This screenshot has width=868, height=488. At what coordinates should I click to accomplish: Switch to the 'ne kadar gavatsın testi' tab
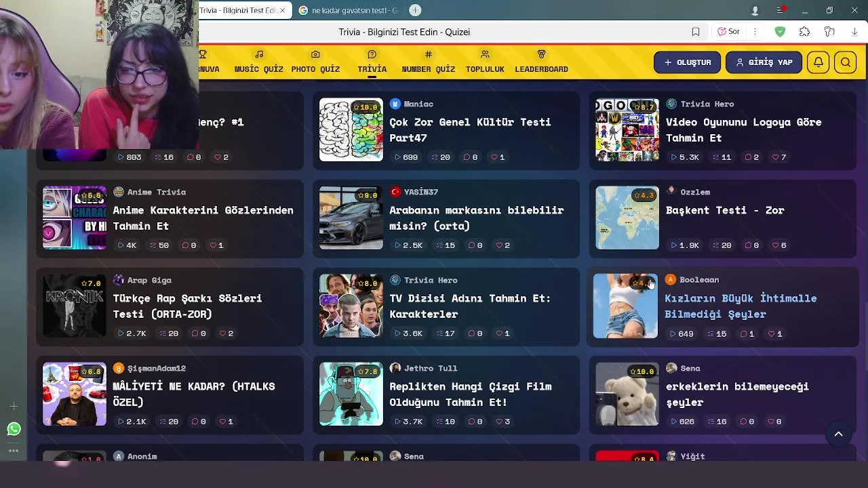(x=350, y=10)
